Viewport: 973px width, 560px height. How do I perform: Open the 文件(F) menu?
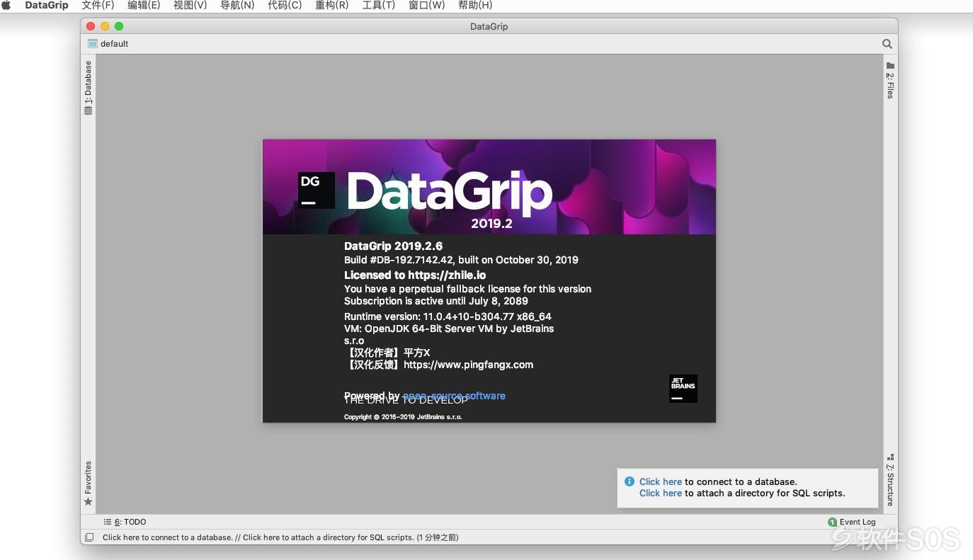tap(98, 5)
